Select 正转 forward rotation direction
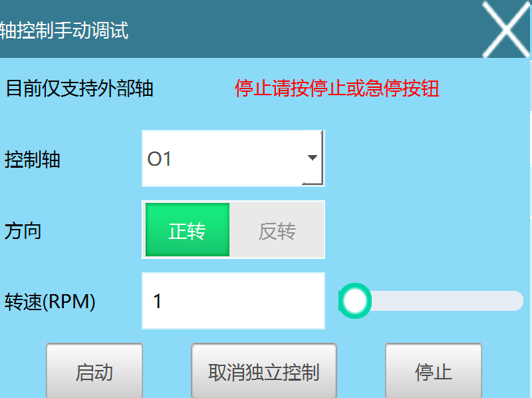This screenshot has height=398, width=532. click(188, 230)
